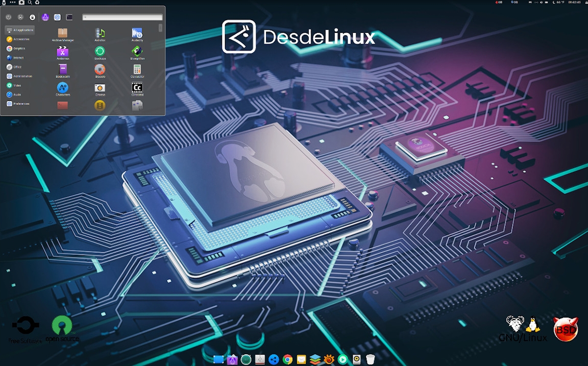Screen dimensions: 588x366
Task: Open the settings favorite in menu header
Action: (57, 17)
